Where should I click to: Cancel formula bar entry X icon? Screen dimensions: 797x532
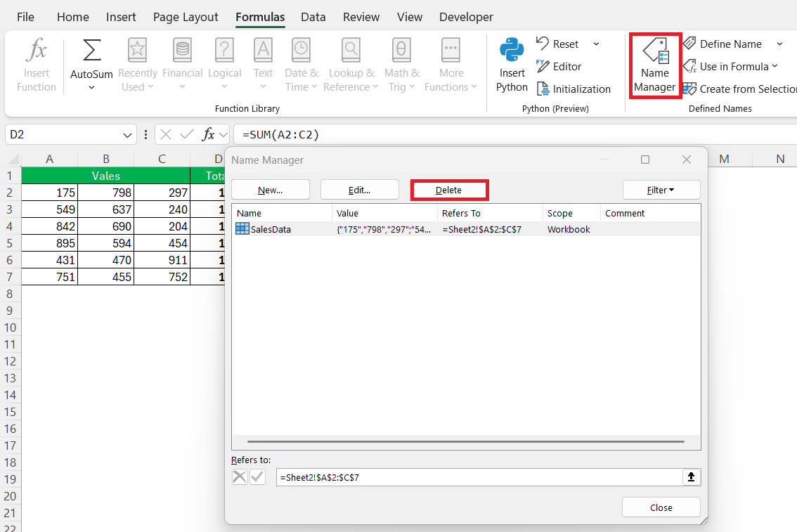pos(166,134)
